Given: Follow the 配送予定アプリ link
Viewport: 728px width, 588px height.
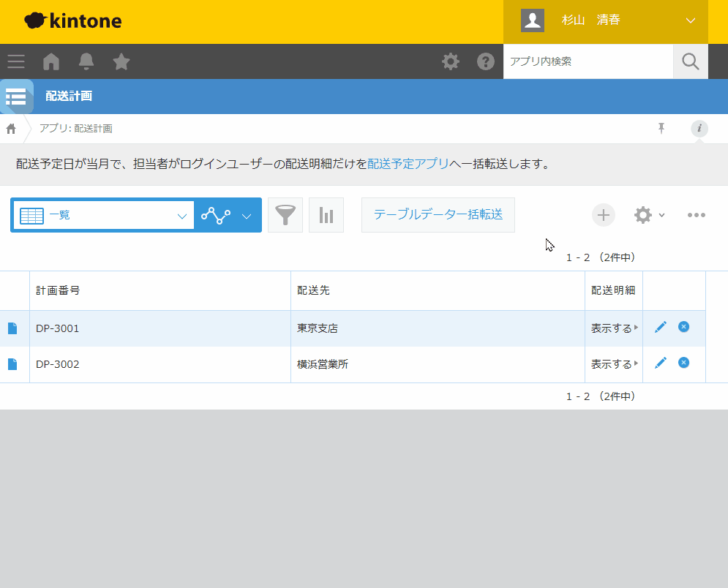Looking at the screenshot, I should [408, 164].
